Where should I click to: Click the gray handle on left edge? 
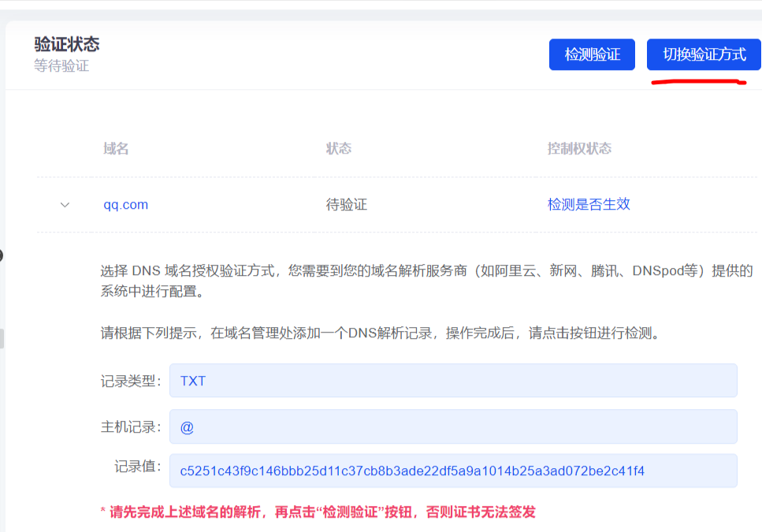[2, 339]
